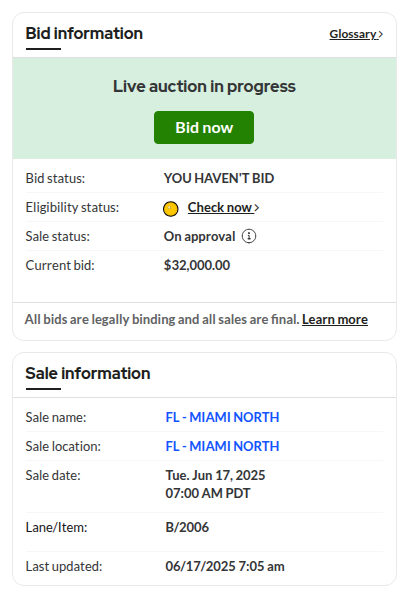
Task: Click the yellow eligibility status indicator icon
Action: coord(171,209)
